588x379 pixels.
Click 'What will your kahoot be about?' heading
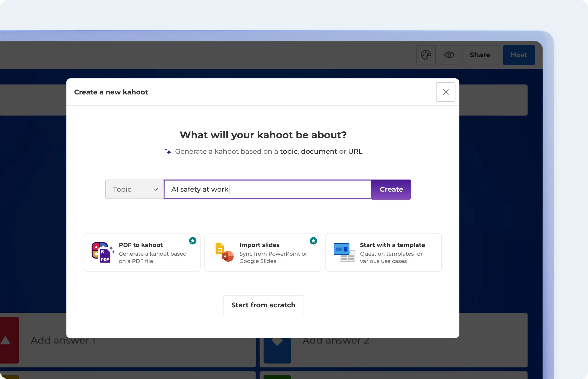(x=263, y=135)
